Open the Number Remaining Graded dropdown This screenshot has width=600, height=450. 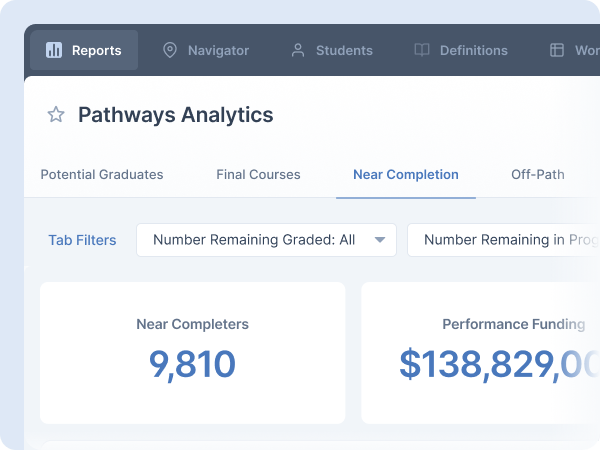[x=254, y=240]
